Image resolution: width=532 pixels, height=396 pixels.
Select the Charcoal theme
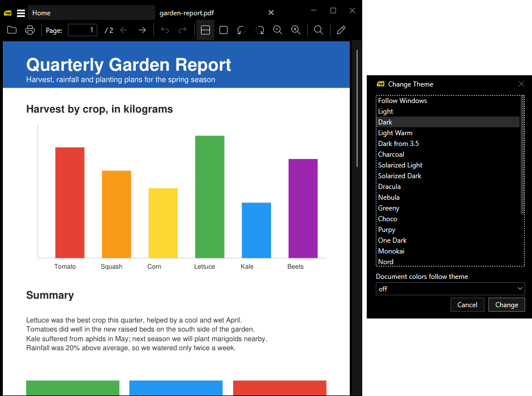[x=448, y=154]
